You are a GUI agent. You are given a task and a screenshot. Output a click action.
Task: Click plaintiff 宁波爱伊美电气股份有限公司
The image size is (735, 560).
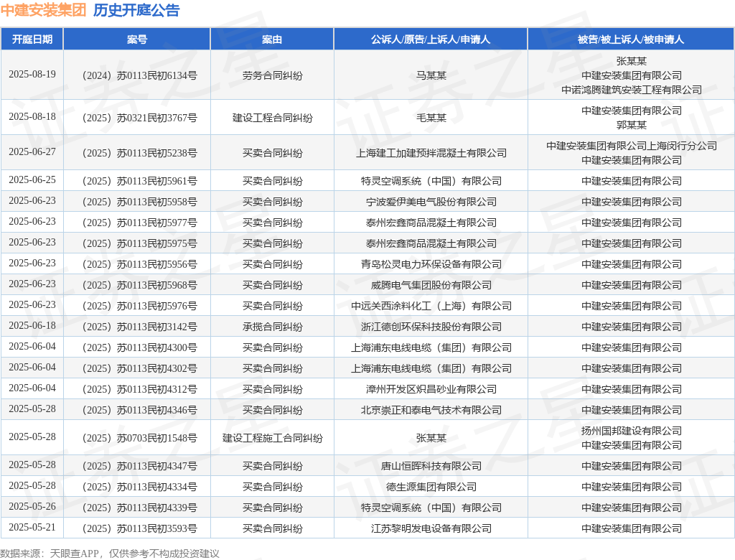pyautogui.click(x=431, y=202)
